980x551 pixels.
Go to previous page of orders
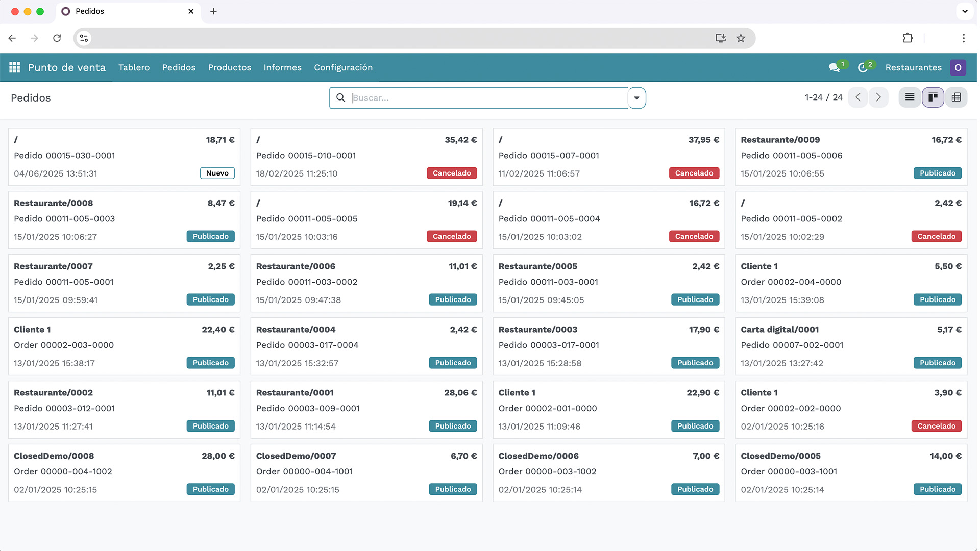pos(858,97)
